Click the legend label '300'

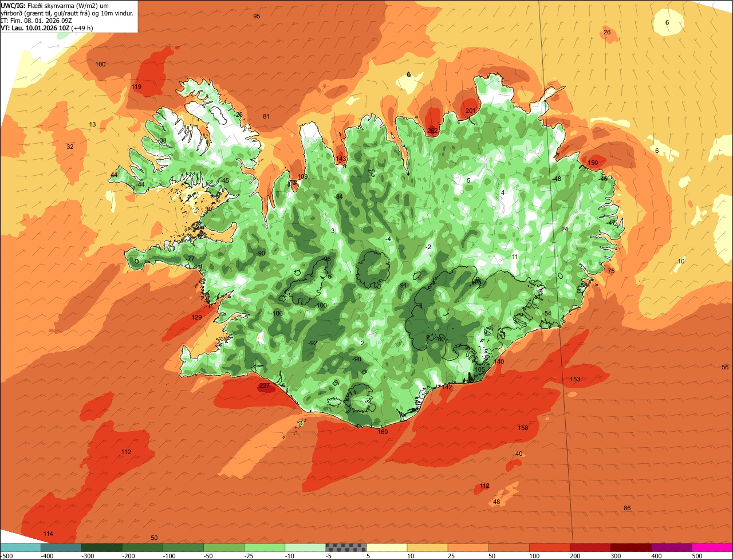[x=616, y=556]
